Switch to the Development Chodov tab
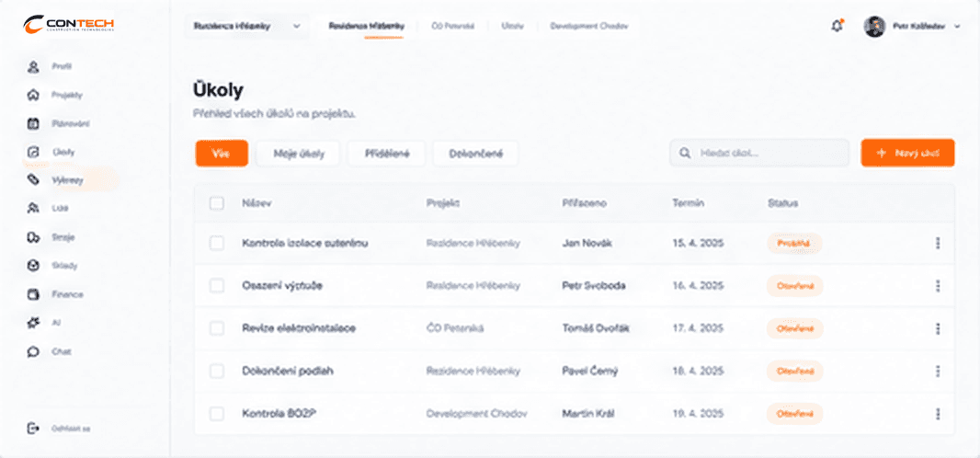Viewport: 980px width, 458px height. coord(588,27)
